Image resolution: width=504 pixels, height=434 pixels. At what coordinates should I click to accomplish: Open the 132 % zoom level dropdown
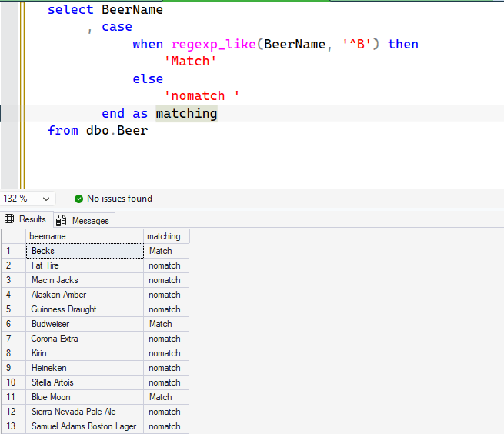pos(28,199)
